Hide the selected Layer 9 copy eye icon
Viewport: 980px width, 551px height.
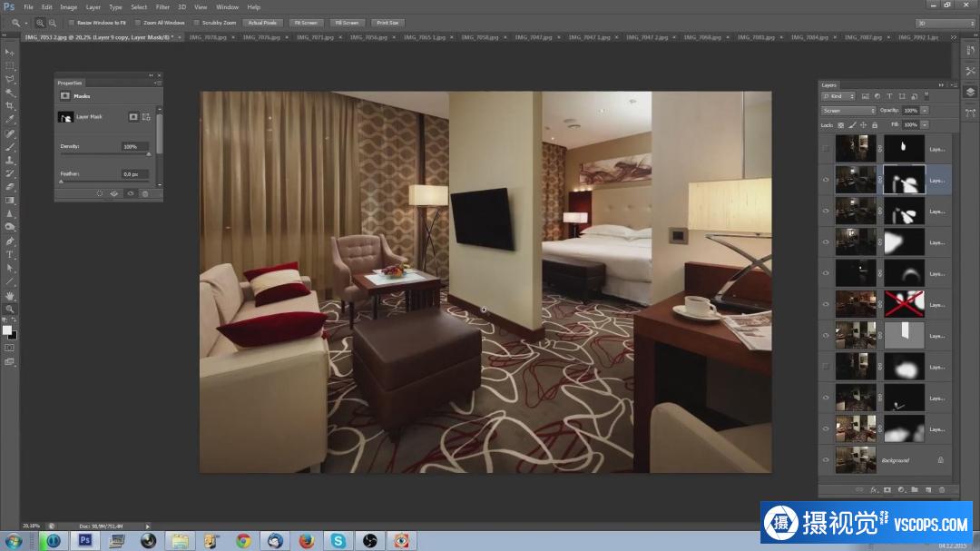coord(826,180)
